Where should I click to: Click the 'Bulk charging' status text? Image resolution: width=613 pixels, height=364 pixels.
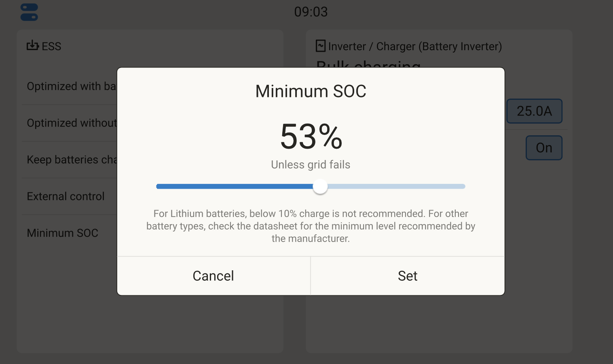[368, 65]
